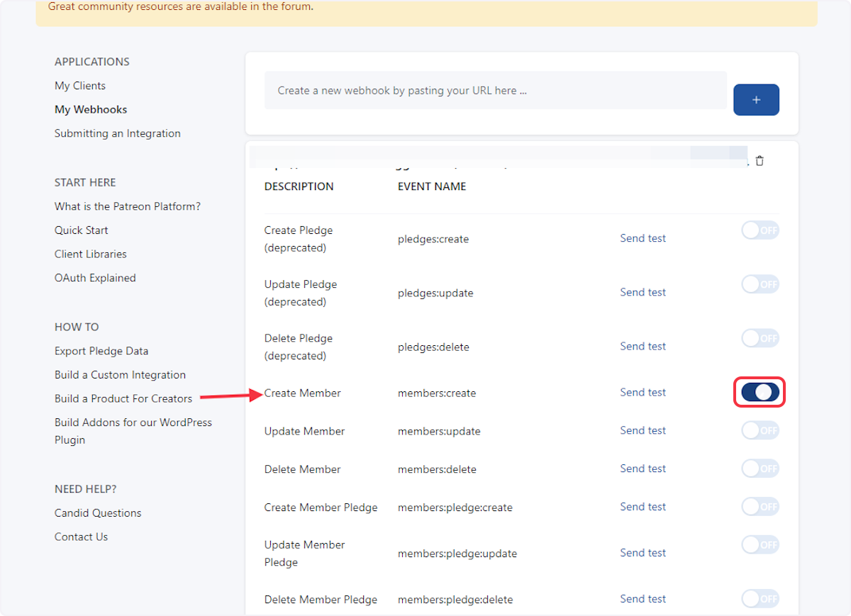
Task: Send test for the members:create event
Action: pos(643,392)
